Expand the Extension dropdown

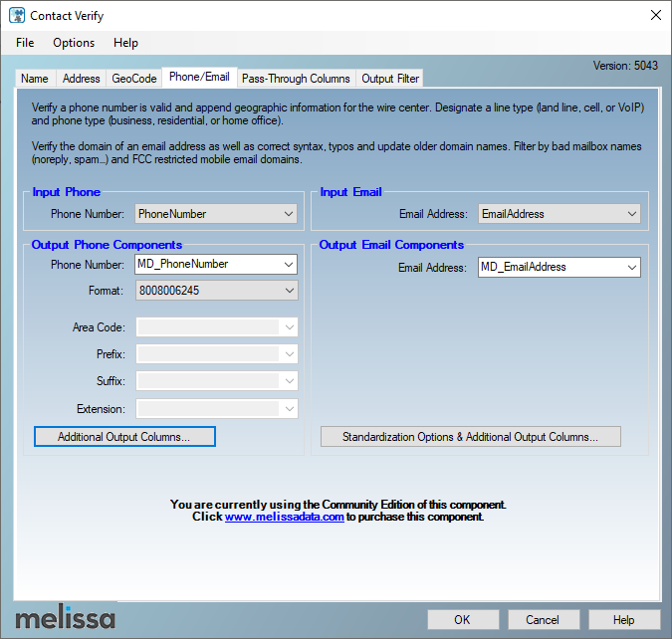tap(290, 409)
